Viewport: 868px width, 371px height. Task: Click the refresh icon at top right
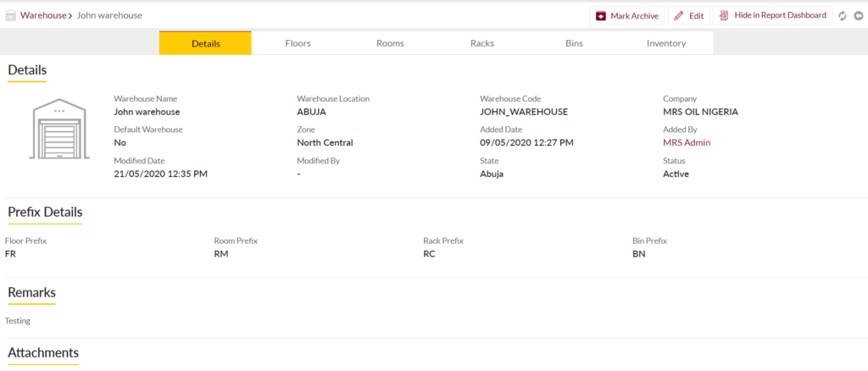(x=843, y=16)
